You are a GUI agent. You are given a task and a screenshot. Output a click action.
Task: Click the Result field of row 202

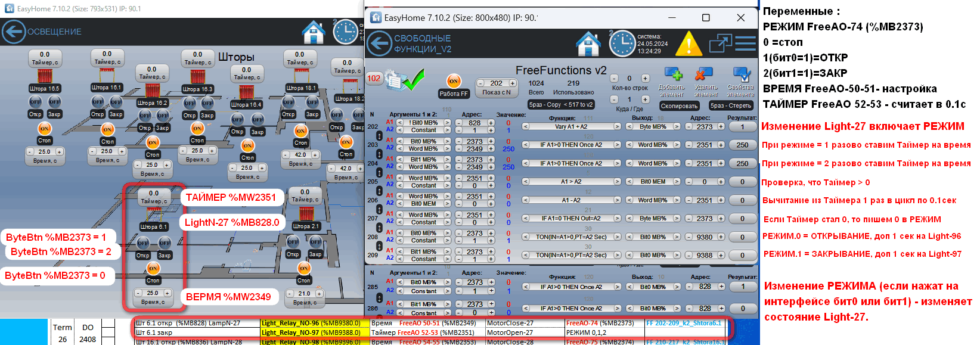(742, 127)
